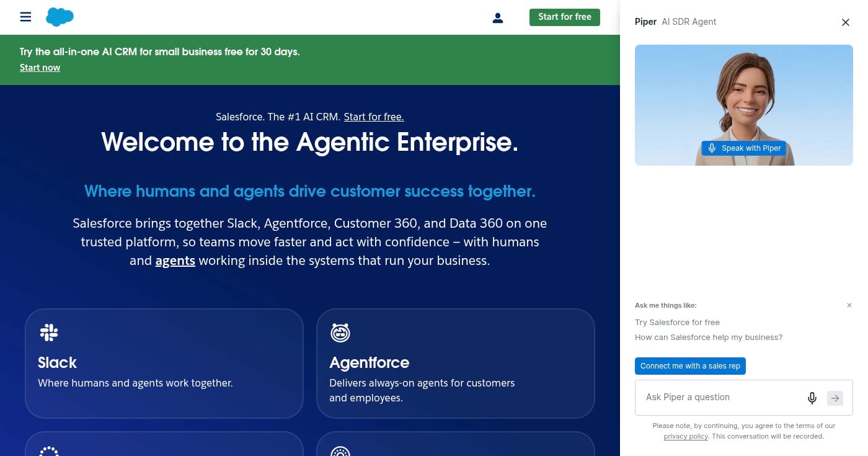Viewport: 868px width, 456px height.
Task: Open the user account login icon
Action: (497, 18)
